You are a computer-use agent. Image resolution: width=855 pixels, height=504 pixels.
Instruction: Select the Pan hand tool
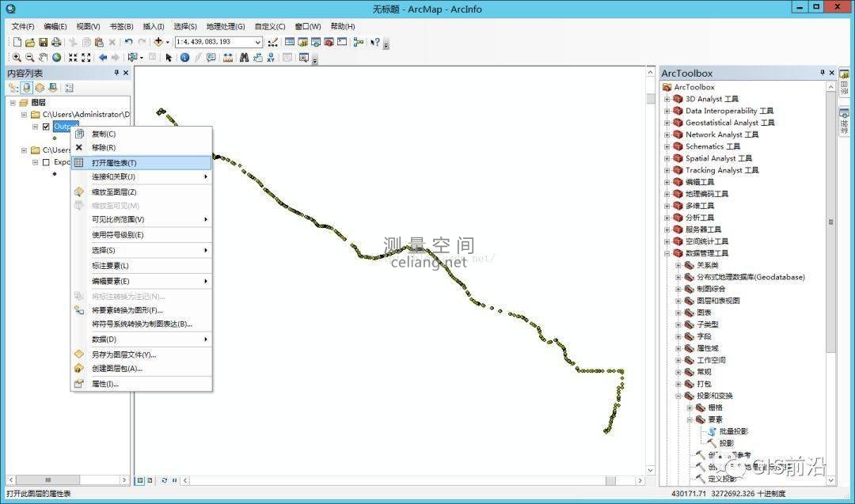43,57
